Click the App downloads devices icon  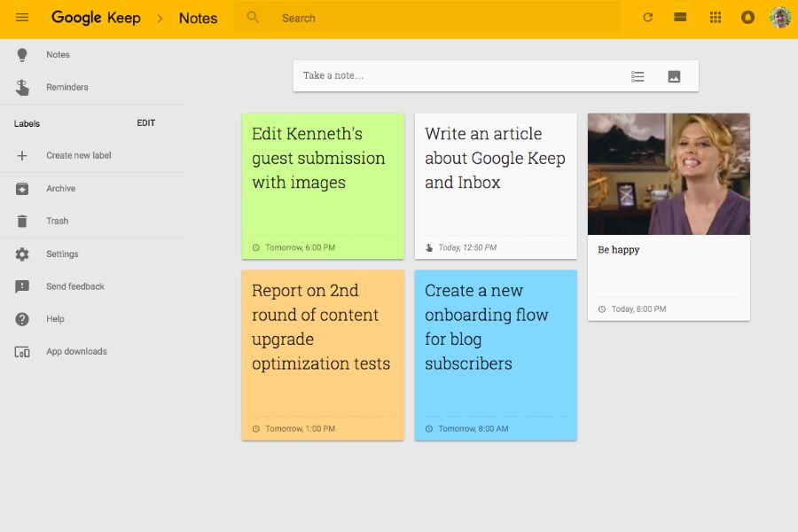pos(22,352)
